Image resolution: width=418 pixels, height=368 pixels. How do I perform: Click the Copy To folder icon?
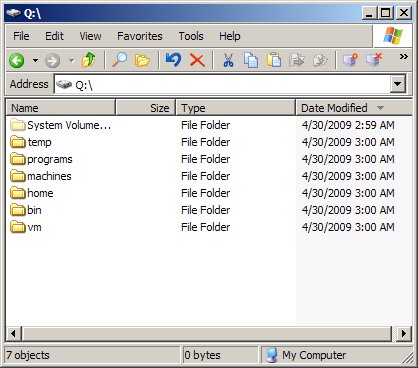[x=320, y=60]
